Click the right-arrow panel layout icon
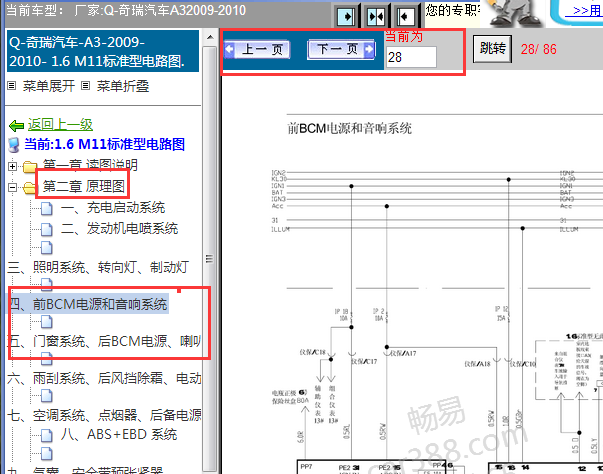 346,17
